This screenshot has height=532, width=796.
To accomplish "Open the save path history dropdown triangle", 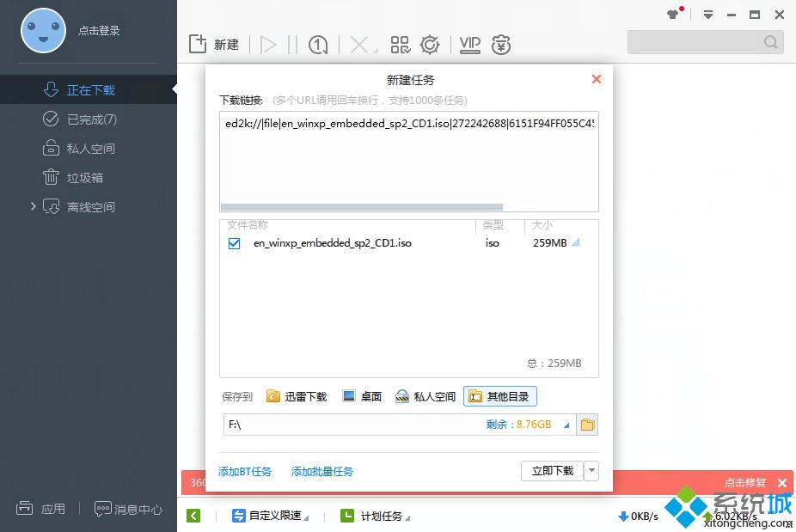I will pos(566,425).
